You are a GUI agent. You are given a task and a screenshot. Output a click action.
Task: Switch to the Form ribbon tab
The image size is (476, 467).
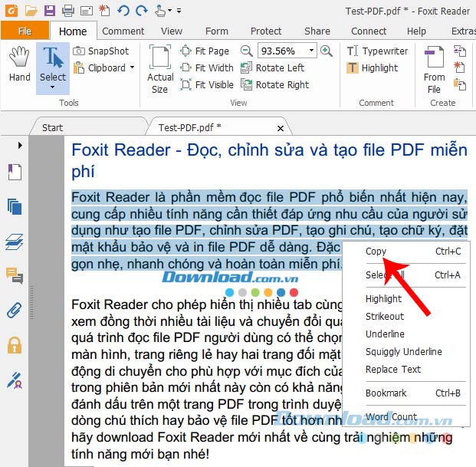(217, 31)
